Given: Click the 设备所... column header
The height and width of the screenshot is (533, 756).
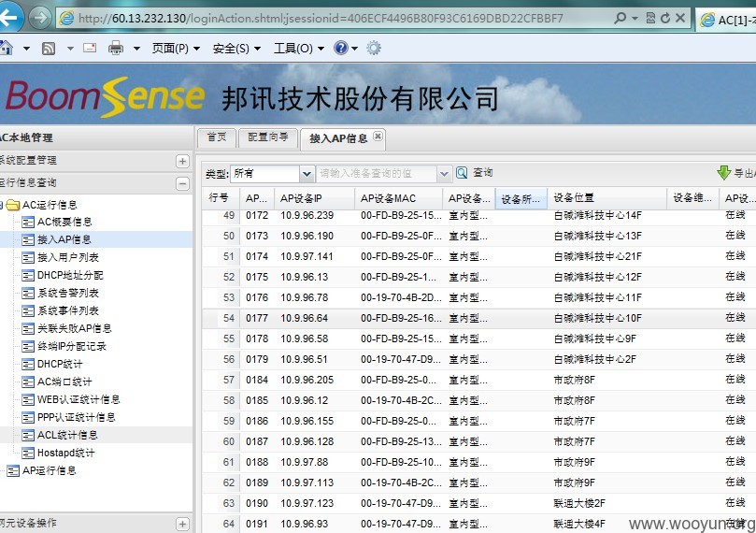Looking at the screenshot, I should [521, 199].
